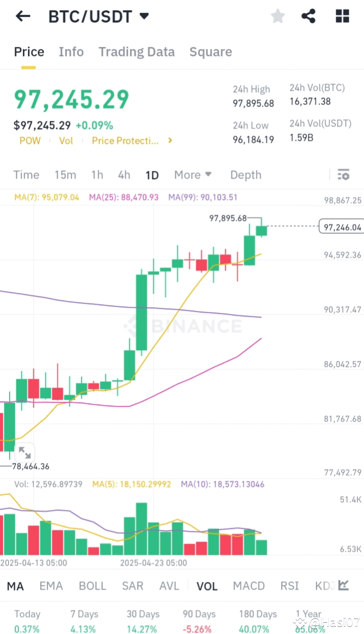Image resolution: width=364 pixels, height=634 pixels.
Task: Open the grid layout icon
Action: tap(342, 16)
